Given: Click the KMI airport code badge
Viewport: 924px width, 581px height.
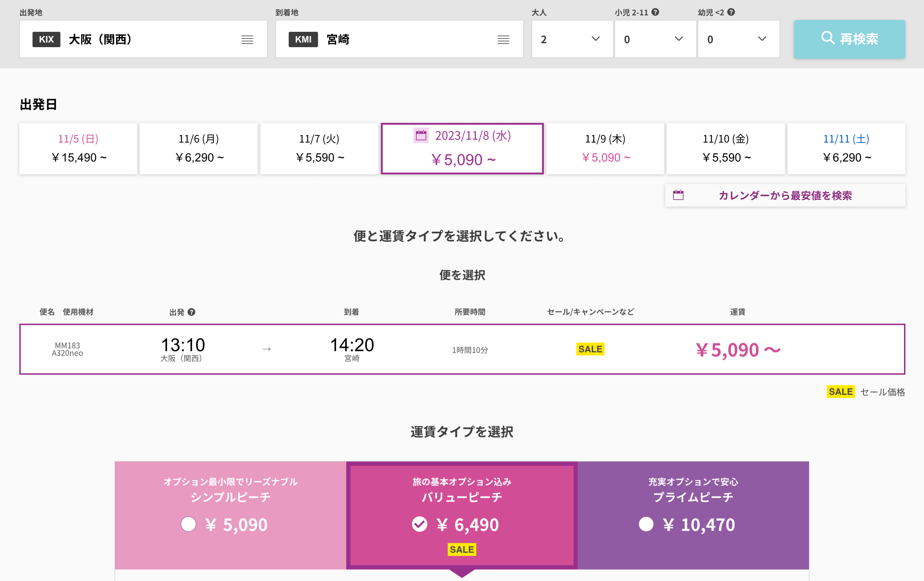Looking at the screenshot, I should tap(303, 40).
